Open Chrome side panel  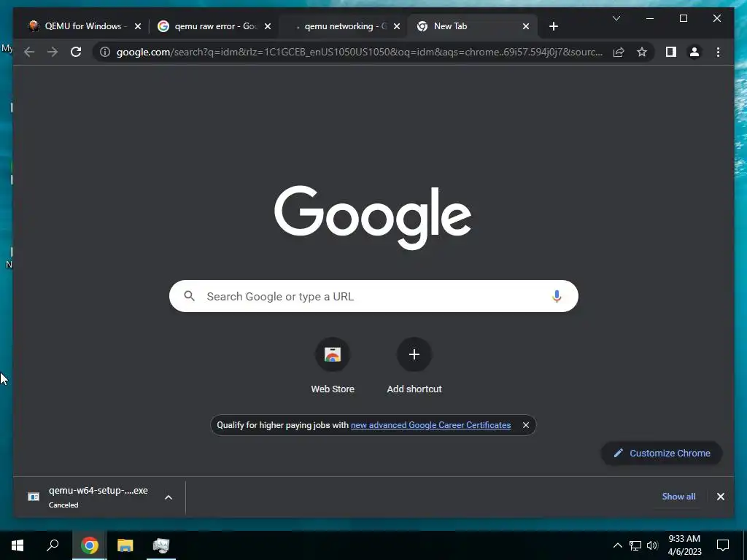point(671,52)
